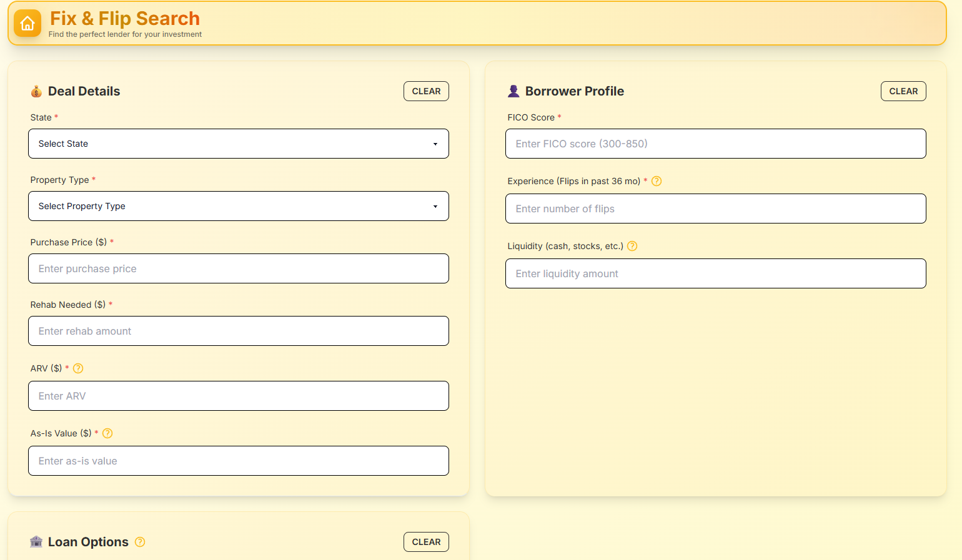This screenshot has width=962, height=560.
Task: Open the As-Is Value help icon
Action: [107, 433]
